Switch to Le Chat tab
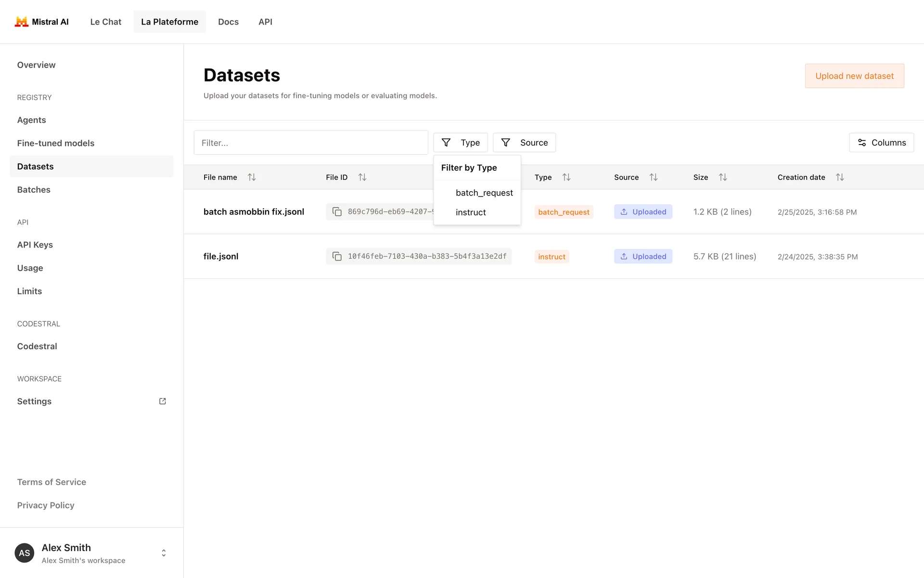The width and height of the screenshot is (924, 578). 105,22
